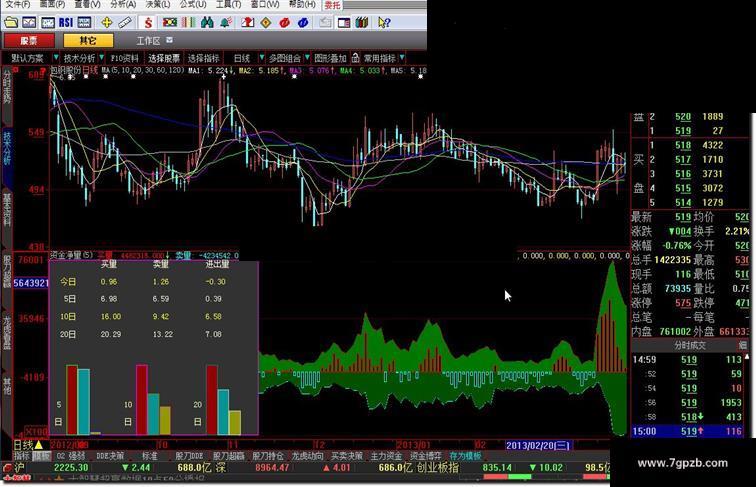Click the help pointer question icon
Viewport: 756px width, 487px height.
(384, 23)
